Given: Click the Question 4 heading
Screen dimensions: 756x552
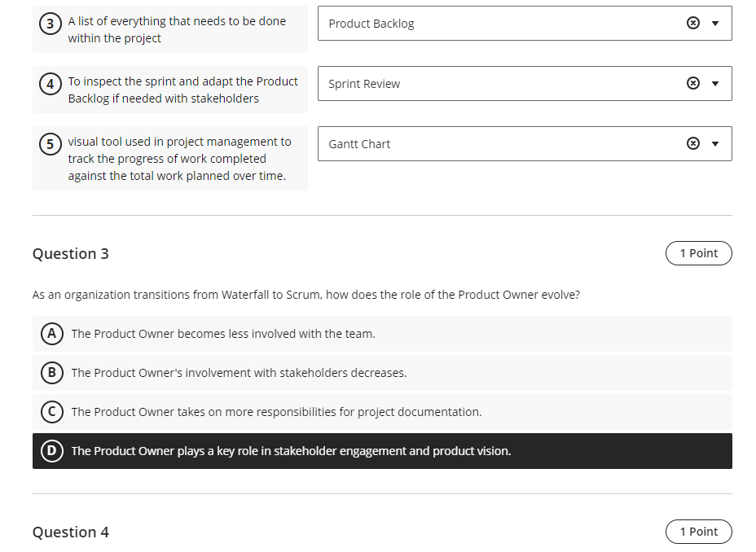Looking at the screenshot, I should click(70, 532).
